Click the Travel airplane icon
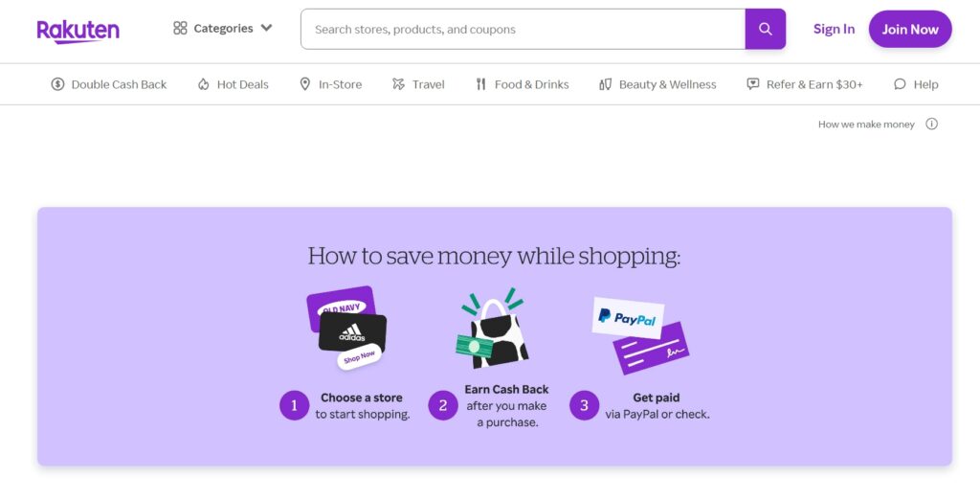This screenshot has height=500, width=980. (x=398, y=84)
